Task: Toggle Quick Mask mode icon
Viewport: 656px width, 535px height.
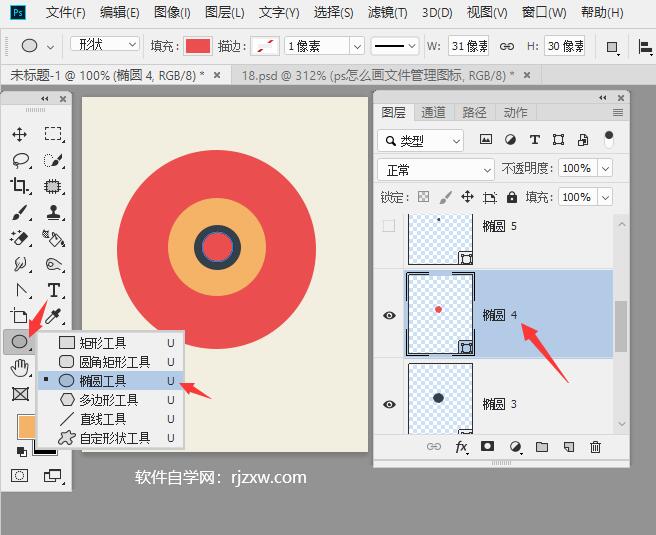Action: click(20, 476)
